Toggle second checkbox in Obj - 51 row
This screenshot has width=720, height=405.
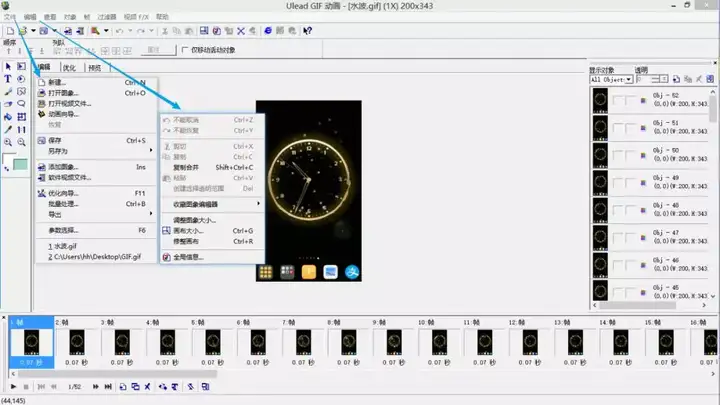pyautogui.click(x=630, y=128)
